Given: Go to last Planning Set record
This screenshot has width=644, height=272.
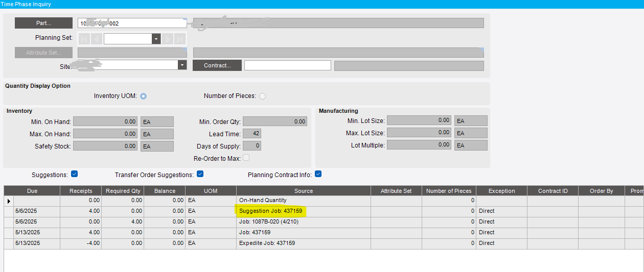Looking at the screenshot, I should (x=179, y=39).
